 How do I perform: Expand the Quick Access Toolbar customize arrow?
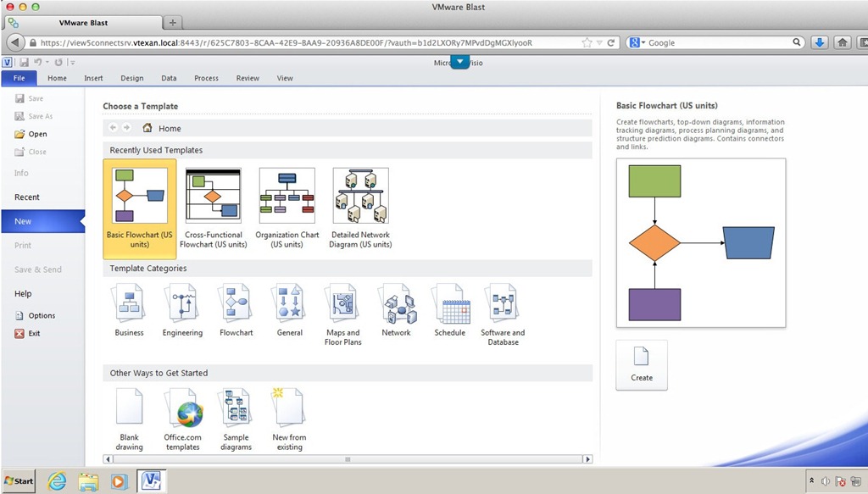click(x=73, y=63)
